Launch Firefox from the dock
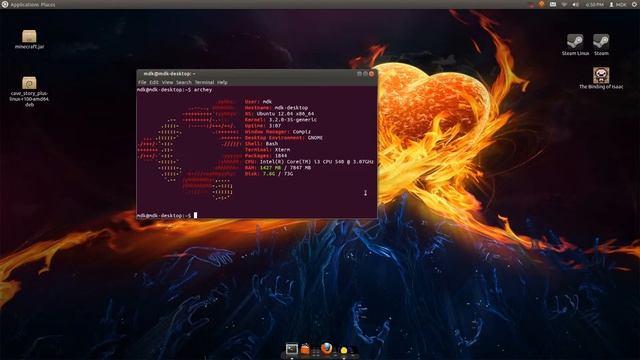This screenshot has width=640, height=360. coord(326,349)
